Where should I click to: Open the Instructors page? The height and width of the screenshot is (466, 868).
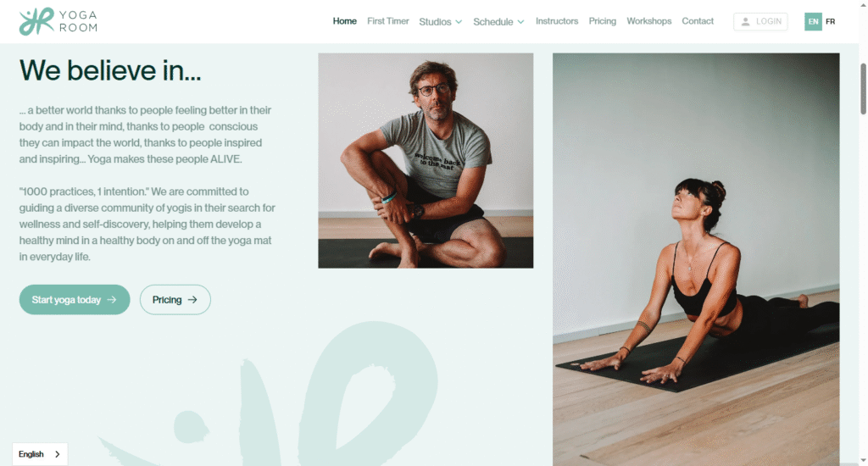pos(557,21)
